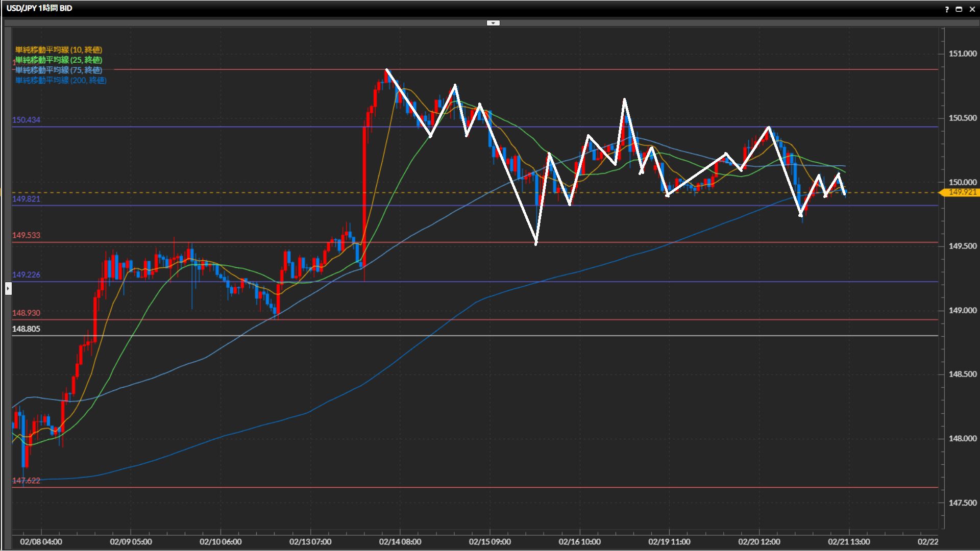
Task: Select the 147.622 bottom line label
Action: pos(26,481)
